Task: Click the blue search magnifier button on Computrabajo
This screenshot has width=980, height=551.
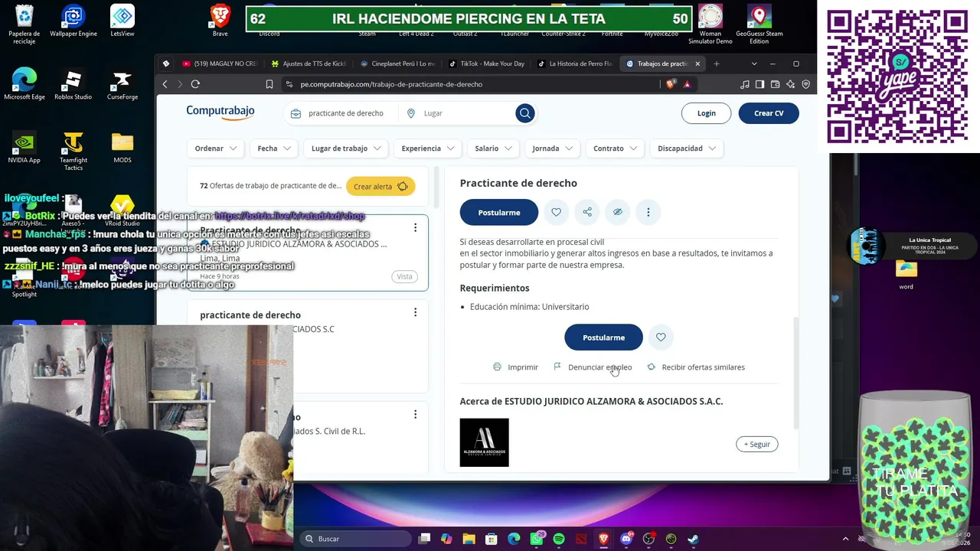Action: [x=524, y=113]
